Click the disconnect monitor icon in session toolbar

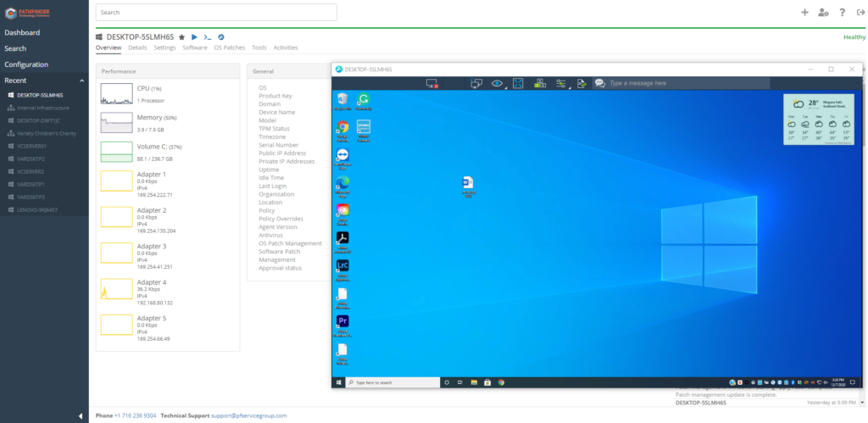[x=431, y=83]
